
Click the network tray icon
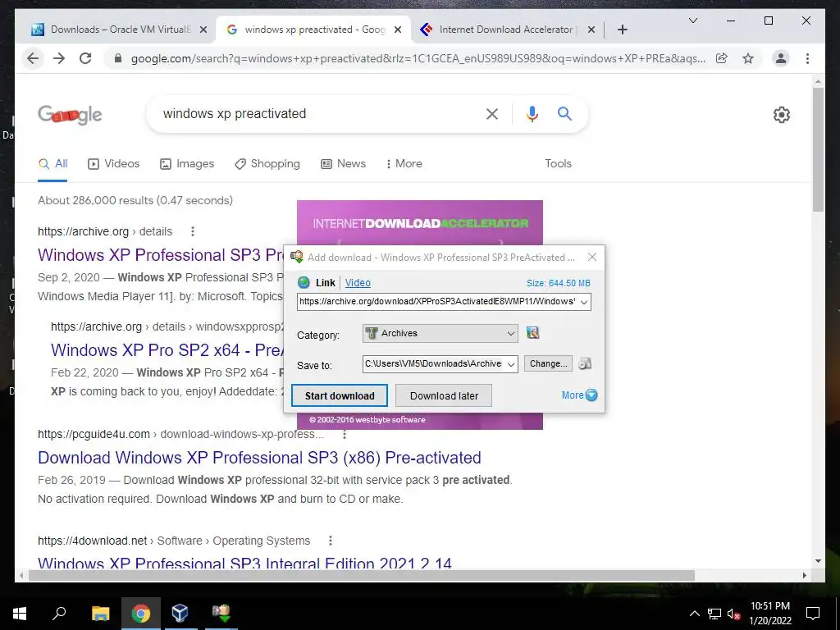(x=714, y=614)
